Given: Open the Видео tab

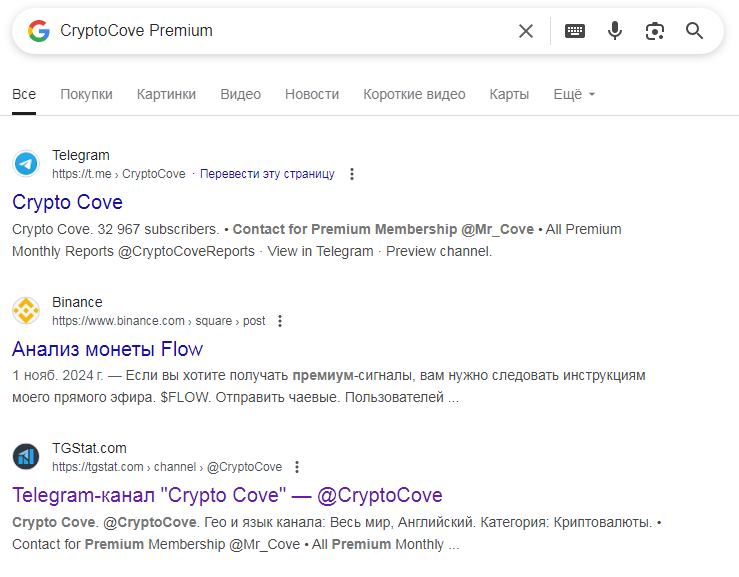Looking at the screenshot, I should click(x=240, y=94).
